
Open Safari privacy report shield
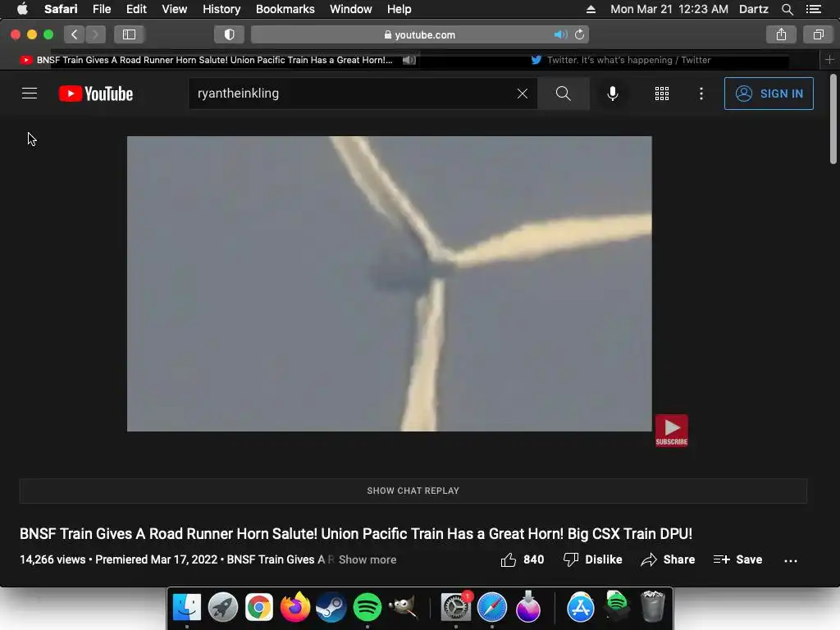[x=230, y=34]
